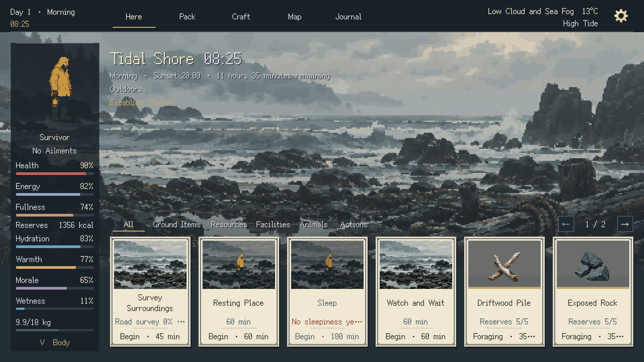Begin the Watch and Wait action
The width and height of the screenshot is (644, 362).
pyautogui.click(x=416, y=337)
